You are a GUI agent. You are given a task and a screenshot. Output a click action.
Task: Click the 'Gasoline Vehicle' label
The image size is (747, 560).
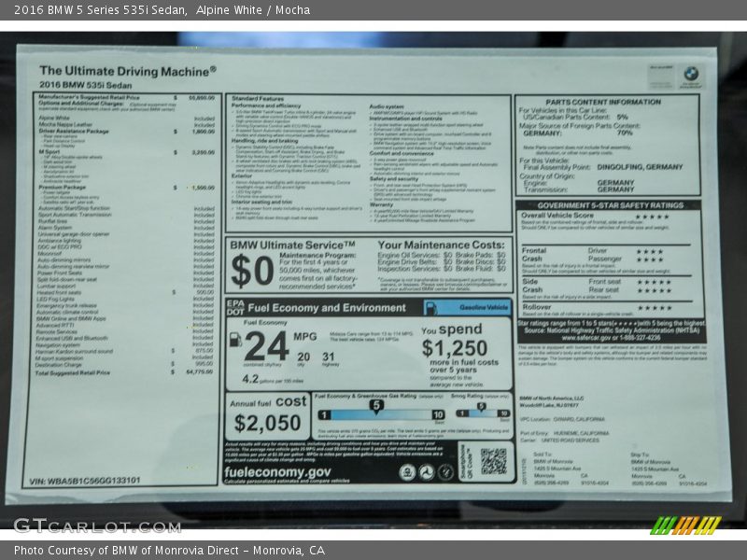pyautogui.click(x=484, y=308)
